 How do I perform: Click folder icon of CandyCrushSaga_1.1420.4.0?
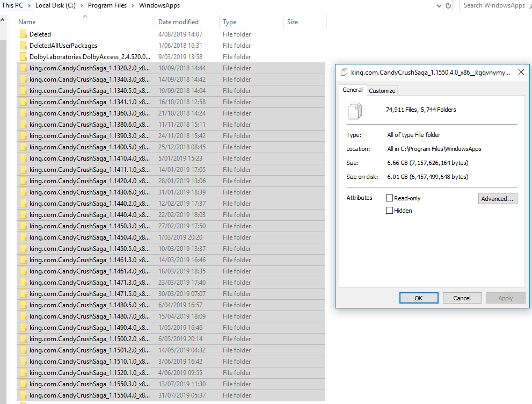23,181
